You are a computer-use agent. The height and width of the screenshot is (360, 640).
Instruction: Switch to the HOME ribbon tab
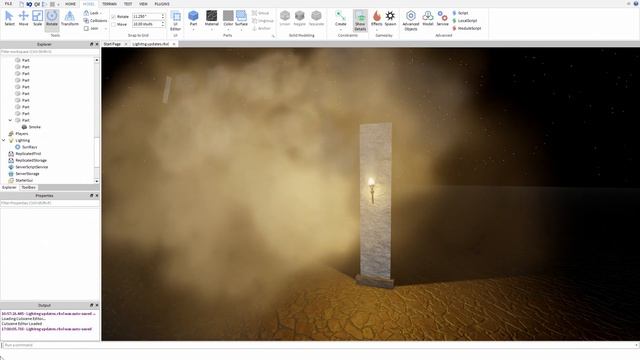(x=70, y=4)
